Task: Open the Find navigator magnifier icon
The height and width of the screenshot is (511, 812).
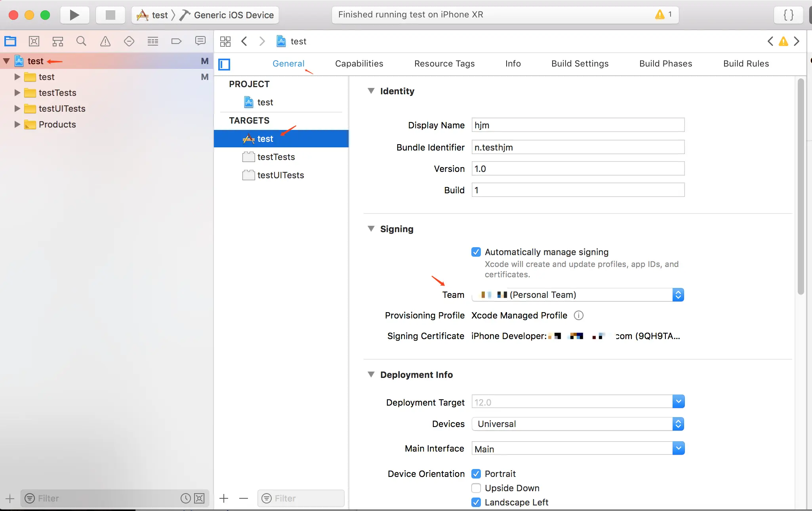Action: point(81,41)
